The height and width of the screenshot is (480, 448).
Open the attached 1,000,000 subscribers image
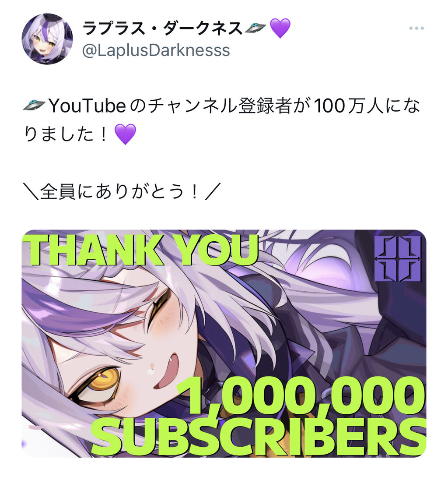click(224, 343)
